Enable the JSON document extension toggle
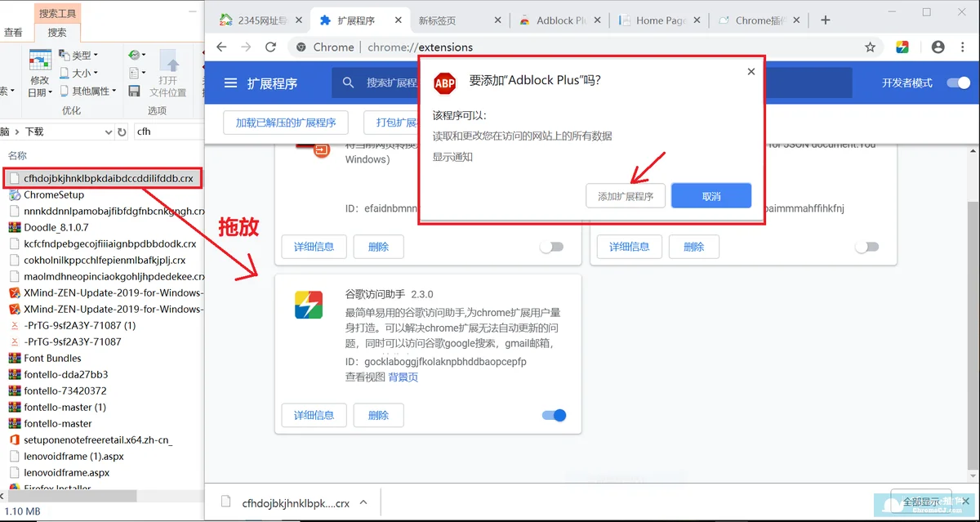Image resolution: width=980 pixels, height=522 pixels. tap(866, 247)
